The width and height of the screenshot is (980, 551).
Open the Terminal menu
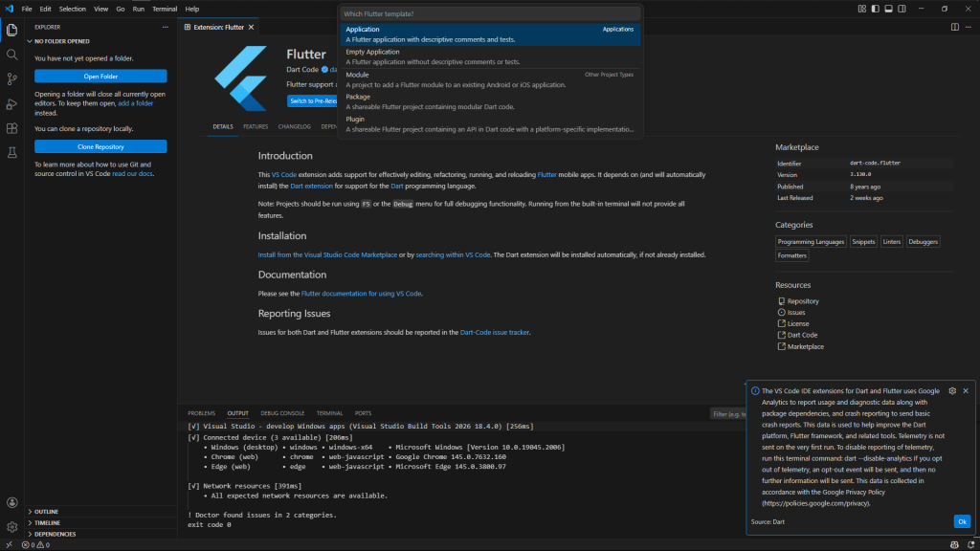pos(165,9)
